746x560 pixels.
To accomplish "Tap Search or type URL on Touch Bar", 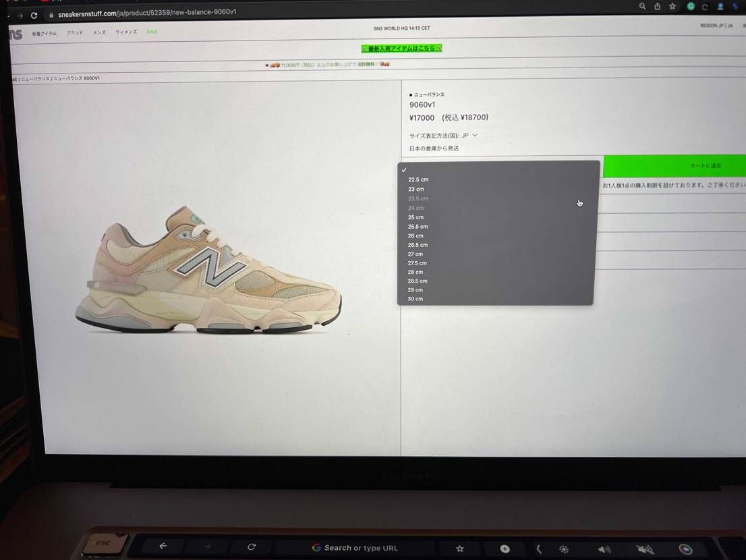I will point(355,548).
